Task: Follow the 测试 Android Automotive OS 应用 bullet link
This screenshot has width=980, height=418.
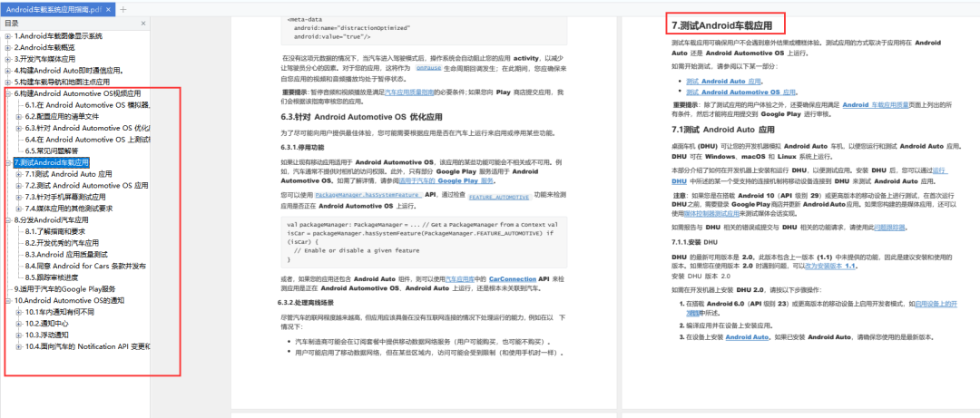Action: click(x=740, y=92)
